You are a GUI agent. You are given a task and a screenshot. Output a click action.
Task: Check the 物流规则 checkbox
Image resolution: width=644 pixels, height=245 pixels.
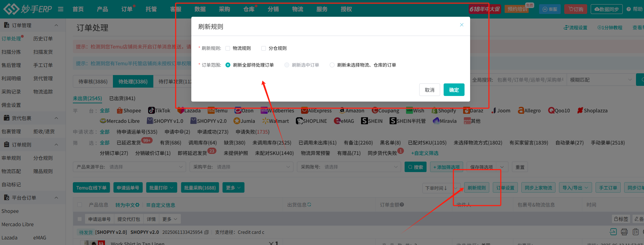pyautogui.click(x=228, y=49)
